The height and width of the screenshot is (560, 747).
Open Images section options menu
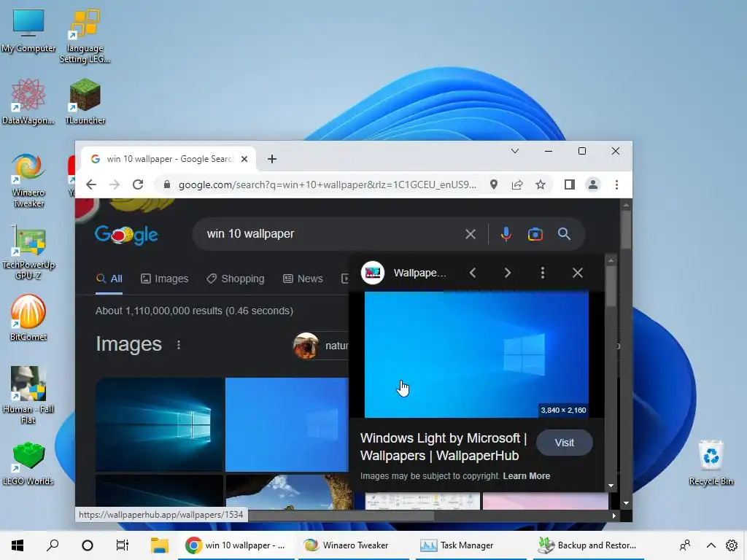[179, 345]
